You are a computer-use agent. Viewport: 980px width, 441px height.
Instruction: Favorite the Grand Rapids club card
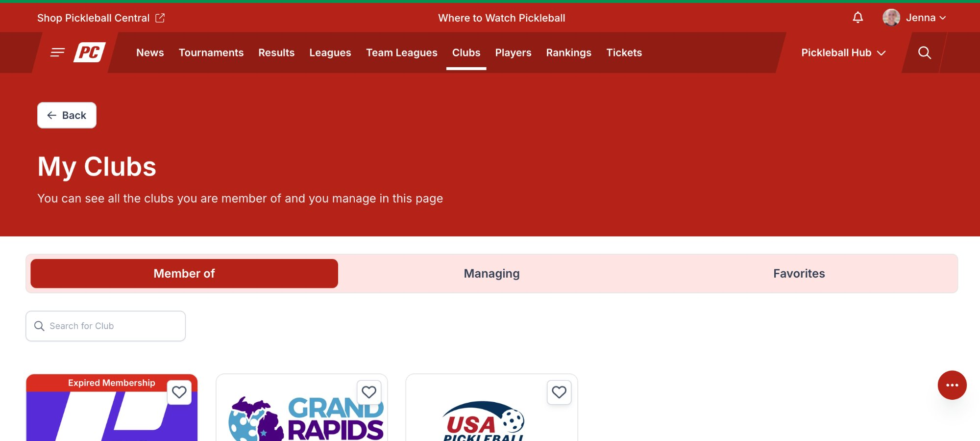pyautogui.click(x=369, y=392)
